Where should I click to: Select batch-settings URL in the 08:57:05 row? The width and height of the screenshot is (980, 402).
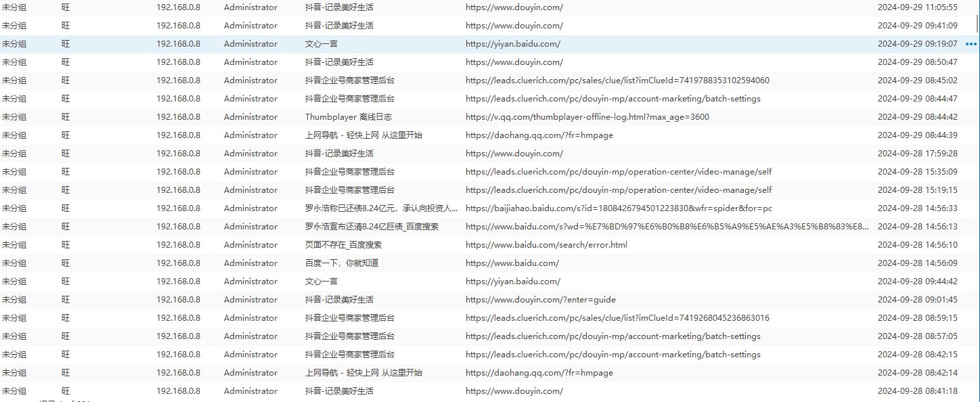(613, 336)
